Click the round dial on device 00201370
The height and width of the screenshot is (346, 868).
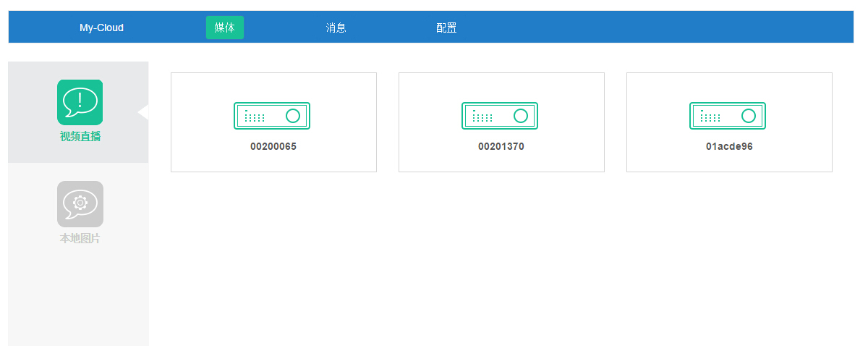point(521,116)
